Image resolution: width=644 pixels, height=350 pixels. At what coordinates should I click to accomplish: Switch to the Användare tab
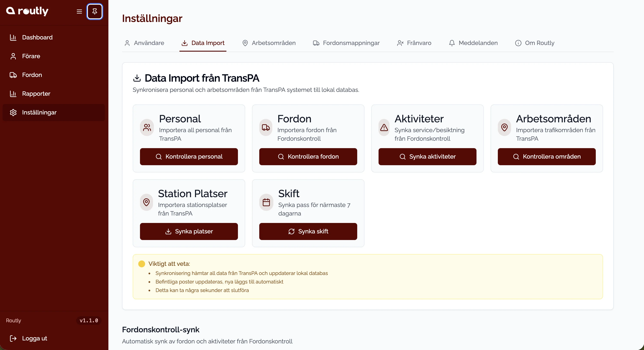149,43
